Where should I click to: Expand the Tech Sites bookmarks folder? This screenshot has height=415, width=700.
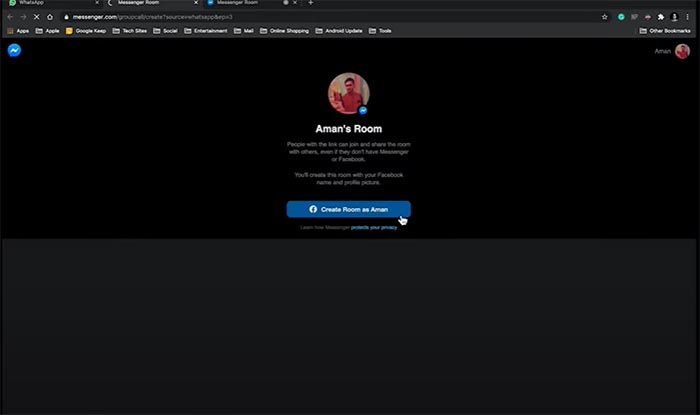(x=129, y=31)
